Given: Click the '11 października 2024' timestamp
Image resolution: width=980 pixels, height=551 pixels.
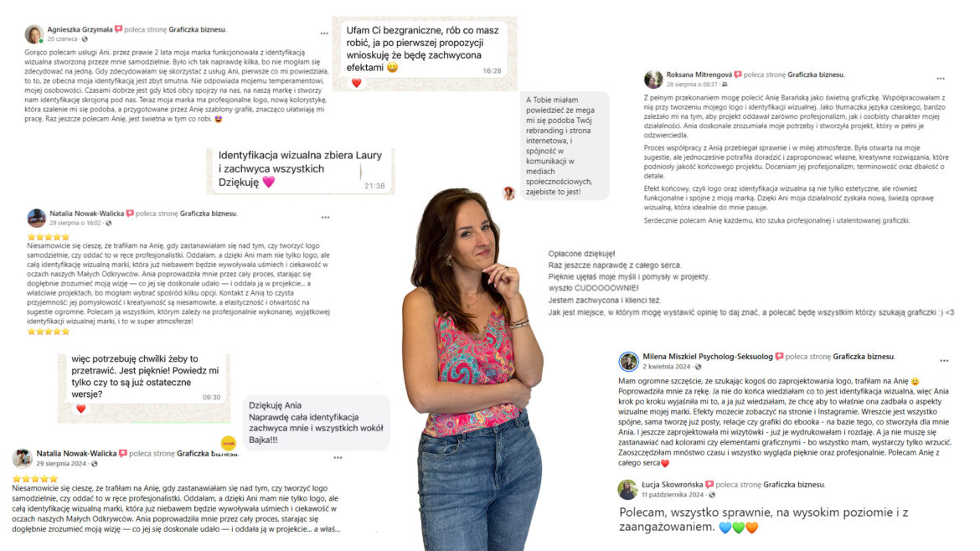Looking at the screenshot, I should [x=673, y=494].
